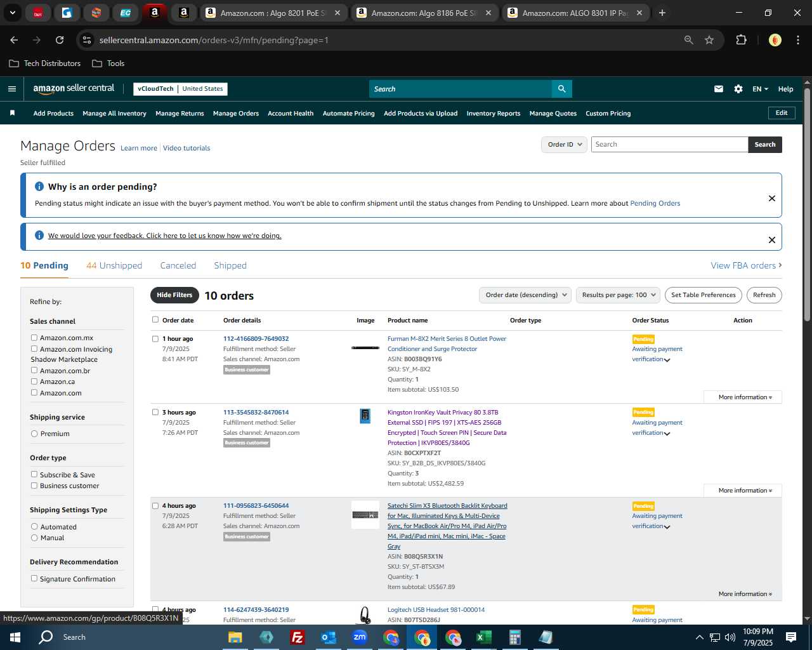
Task: Check the Amazon.com.br filter
Action: [x=34, y=370]
